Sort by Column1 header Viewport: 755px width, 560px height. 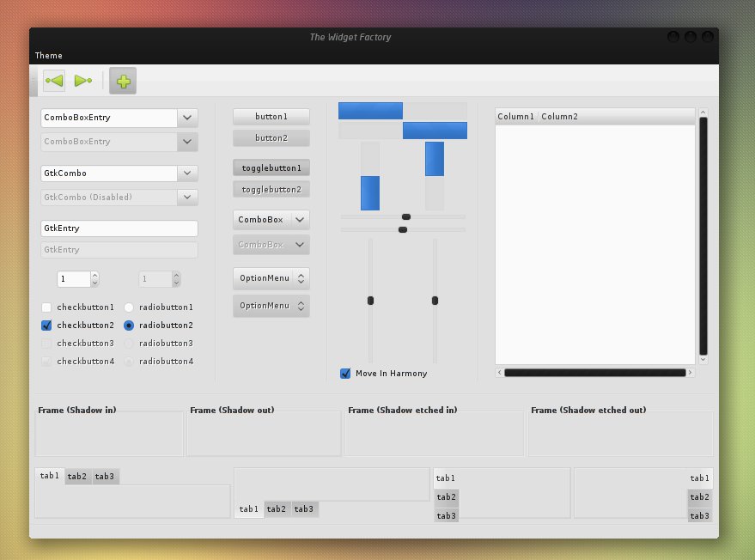click(515, 117)
